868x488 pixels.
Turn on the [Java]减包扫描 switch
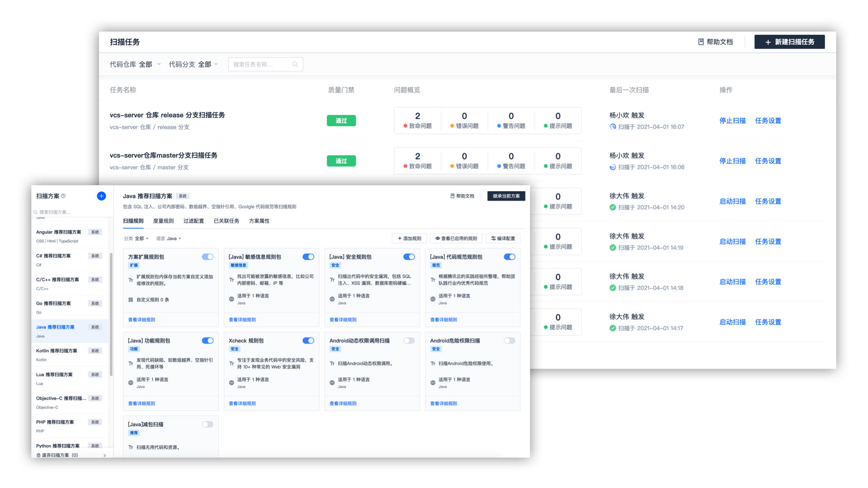tap(208, 424)
